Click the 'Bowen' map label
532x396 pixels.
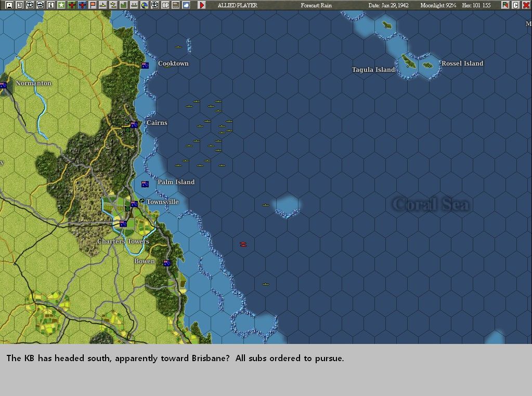(145, 261)
